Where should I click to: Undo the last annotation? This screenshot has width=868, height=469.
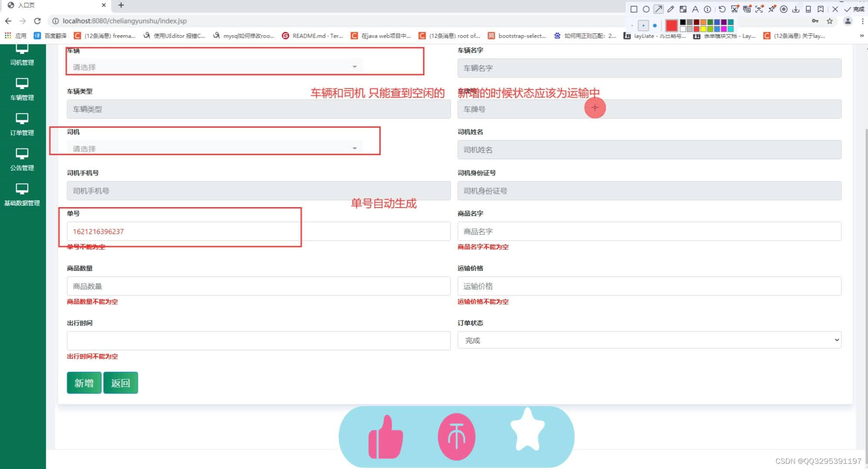click(722, 9)
